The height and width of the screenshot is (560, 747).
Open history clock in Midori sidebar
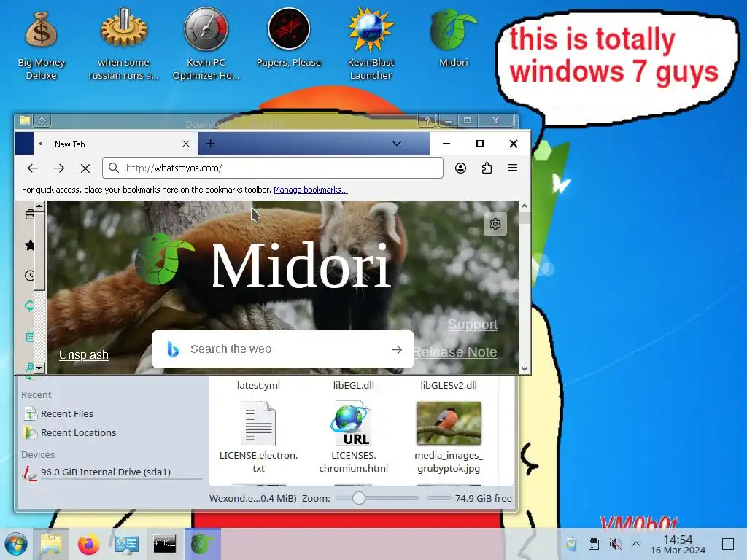pyautogui.click(x=29, y=275)
